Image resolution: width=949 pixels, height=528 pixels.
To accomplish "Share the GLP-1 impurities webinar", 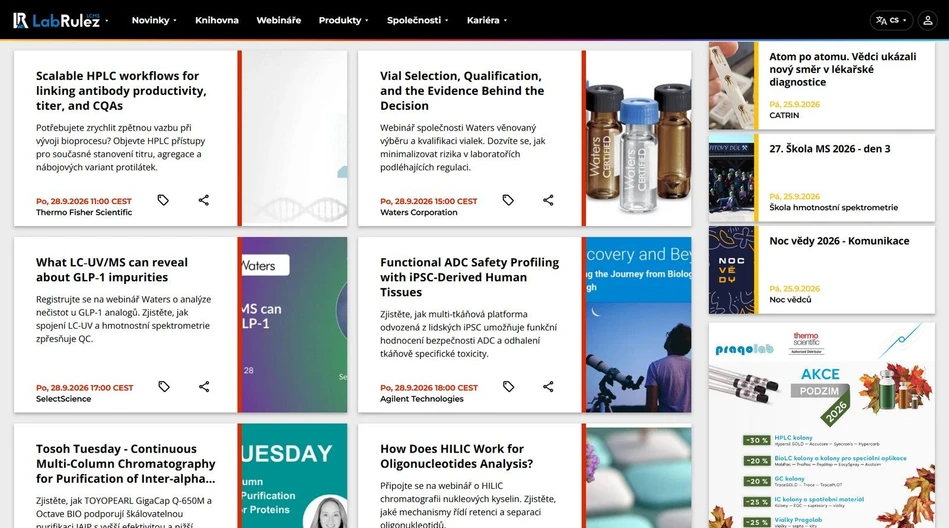I will click(x=204, y=386).
